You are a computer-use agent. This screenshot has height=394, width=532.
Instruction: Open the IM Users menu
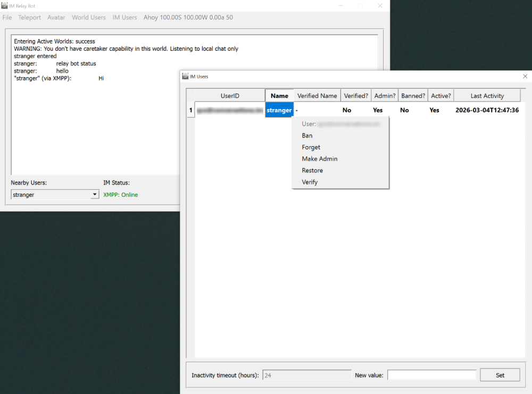pos(124,17)
